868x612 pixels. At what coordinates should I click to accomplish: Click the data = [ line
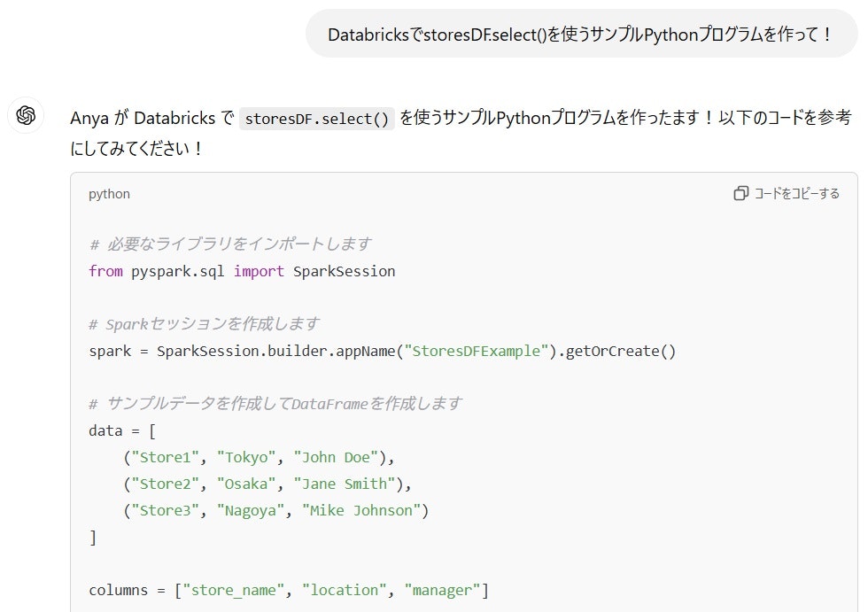(x=122, y=430)
